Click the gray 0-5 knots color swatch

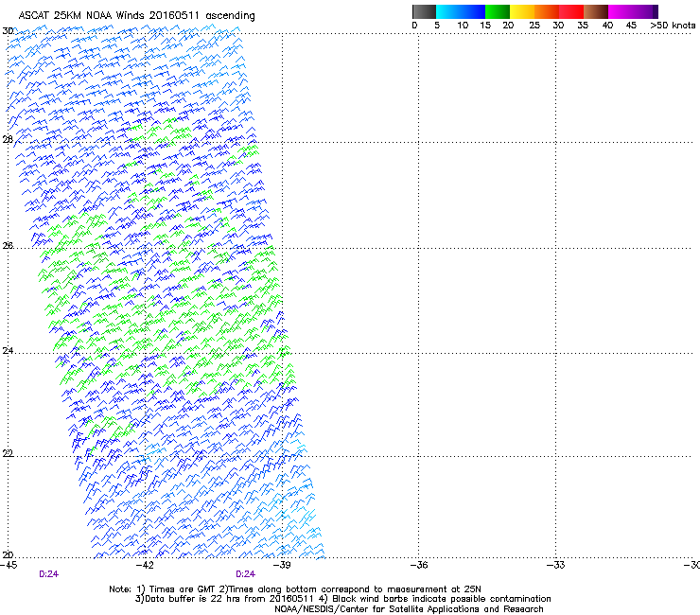(424, 11)
